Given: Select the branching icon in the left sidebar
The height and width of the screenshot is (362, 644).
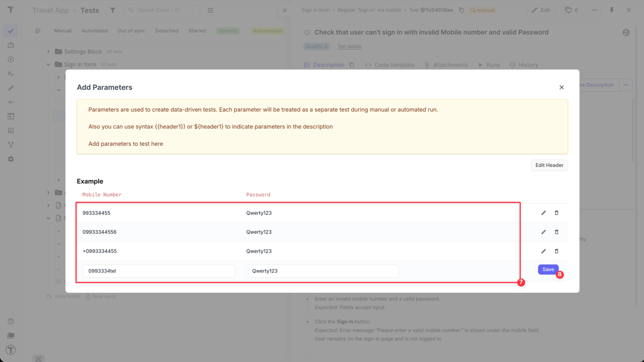Looking at the screenshot, I should pyautogui.click(x=11, y=144).
